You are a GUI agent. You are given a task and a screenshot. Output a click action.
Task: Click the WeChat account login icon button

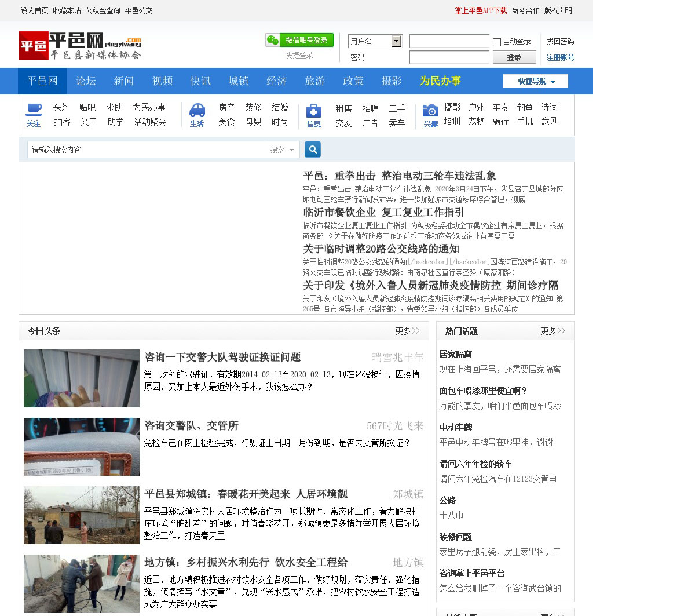(x=299, y=40)
